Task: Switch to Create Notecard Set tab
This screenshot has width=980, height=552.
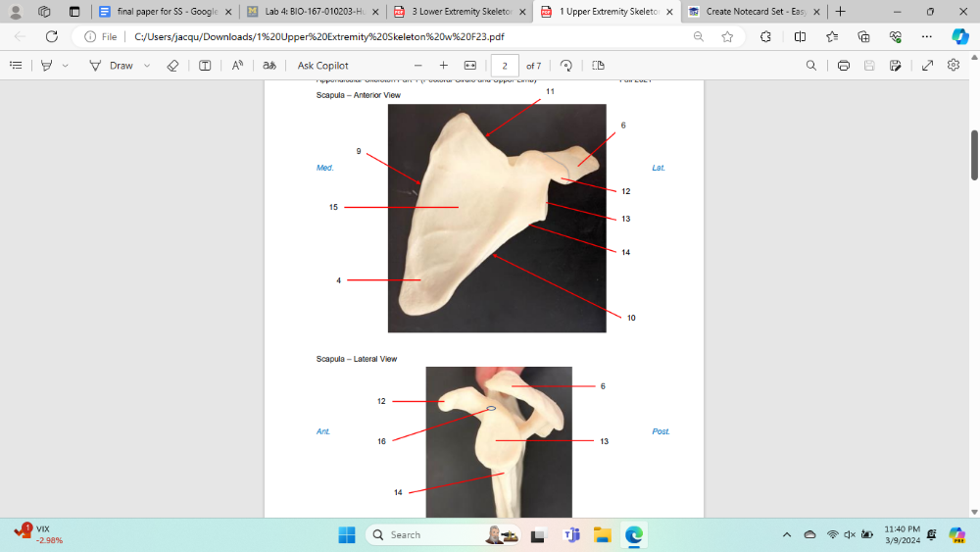Action: 750,12
